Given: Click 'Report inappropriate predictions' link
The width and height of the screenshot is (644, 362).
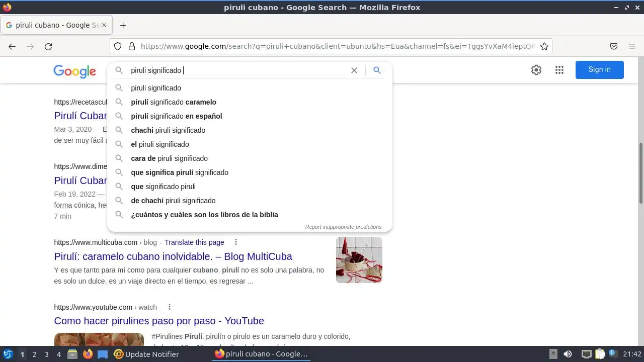Looking at the screenshot, I should [x=343, y=227].
